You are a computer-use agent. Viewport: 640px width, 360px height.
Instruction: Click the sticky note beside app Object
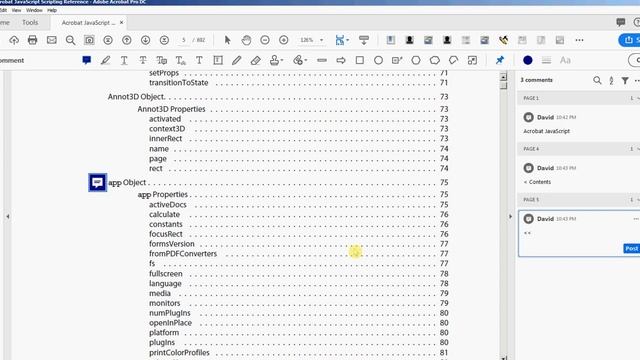tap(98, 182)
